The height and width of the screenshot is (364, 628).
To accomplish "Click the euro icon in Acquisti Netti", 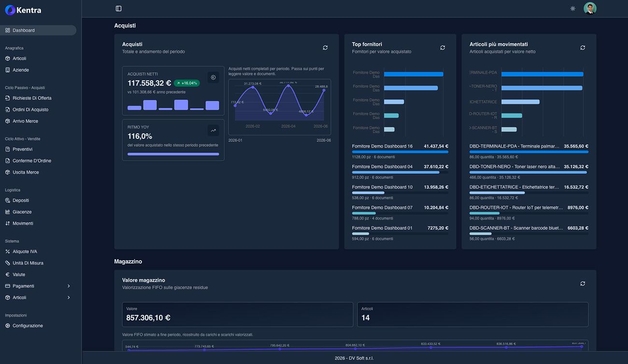I will point(213,77).
